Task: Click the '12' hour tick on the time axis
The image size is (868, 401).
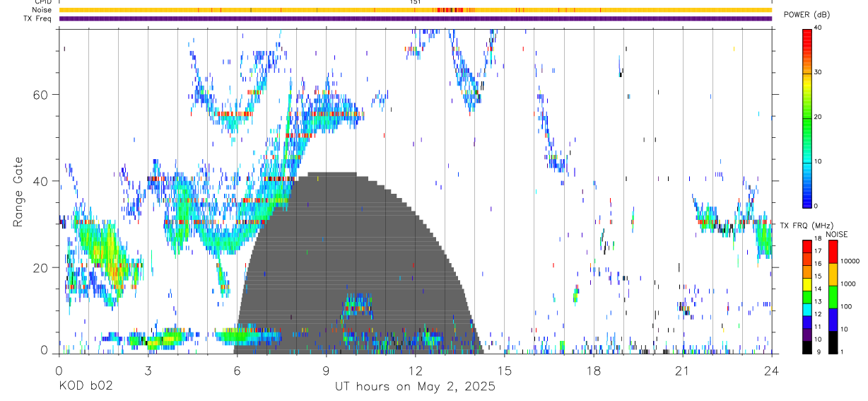Action: (415, 371)
